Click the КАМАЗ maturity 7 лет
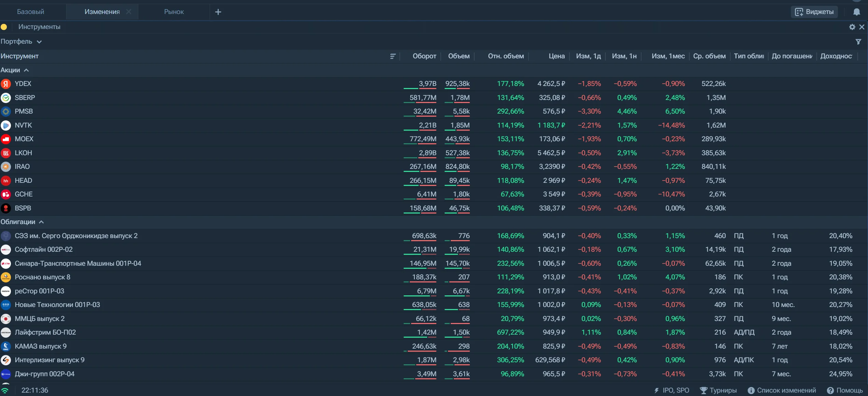 tap(780, 347)
